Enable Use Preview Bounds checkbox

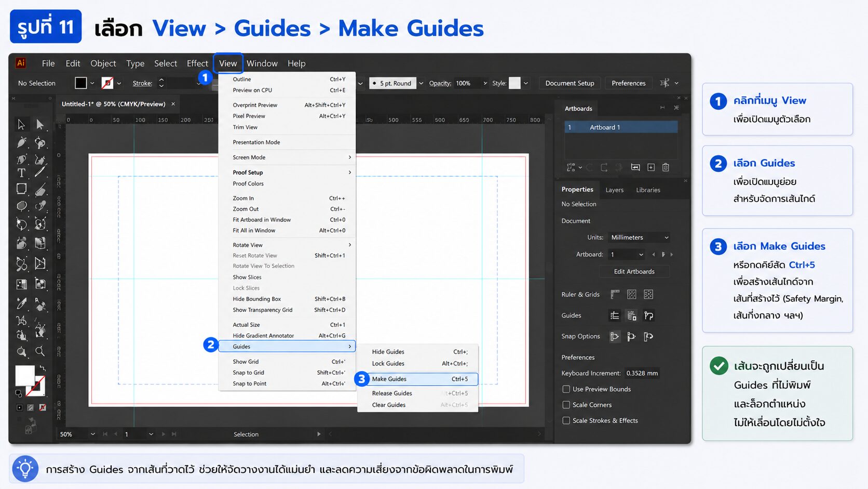tap(566, 389)
